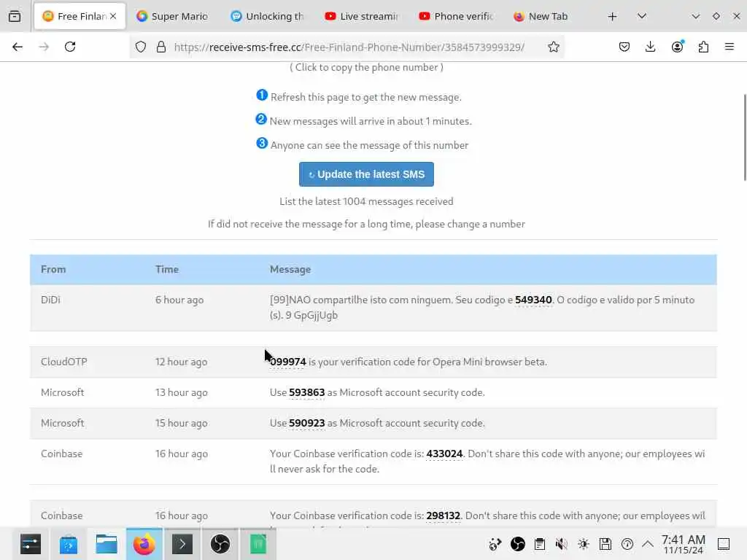
Task: Open the terminal taskbar icon
Action: click(182, 544)
